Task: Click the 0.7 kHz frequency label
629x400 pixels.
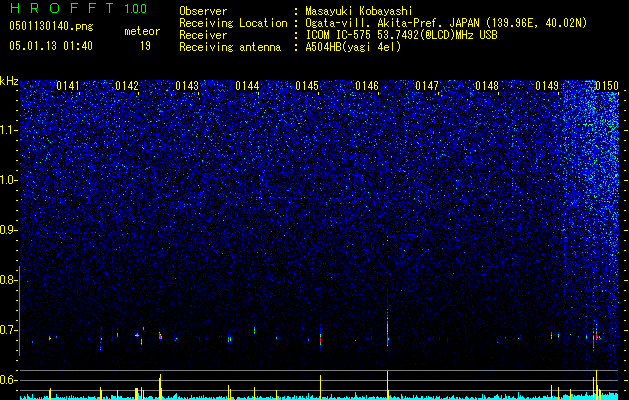Action: coord(9,330)
